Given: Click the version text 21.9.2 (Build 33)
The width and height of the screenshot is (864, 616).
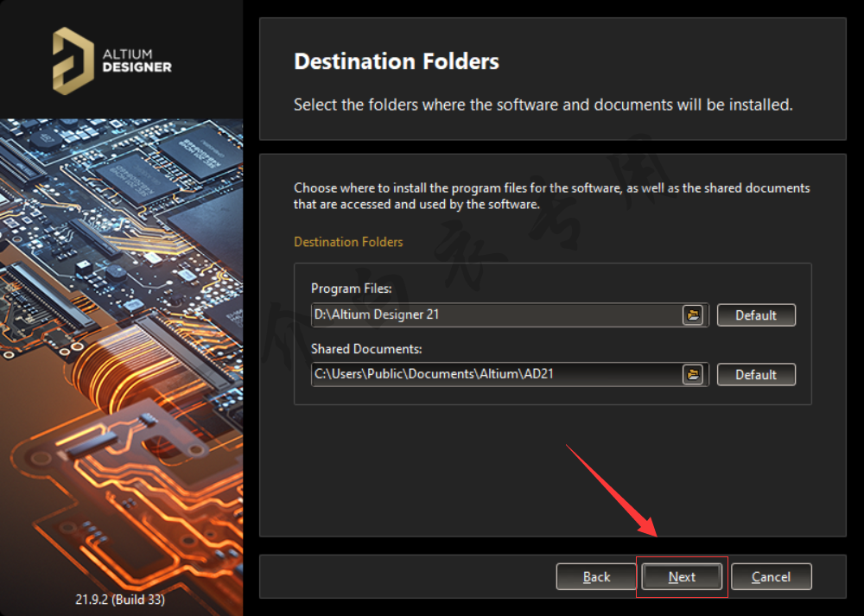Looking at the screenshot, I should pyautogui.click(x=120, y=600).
